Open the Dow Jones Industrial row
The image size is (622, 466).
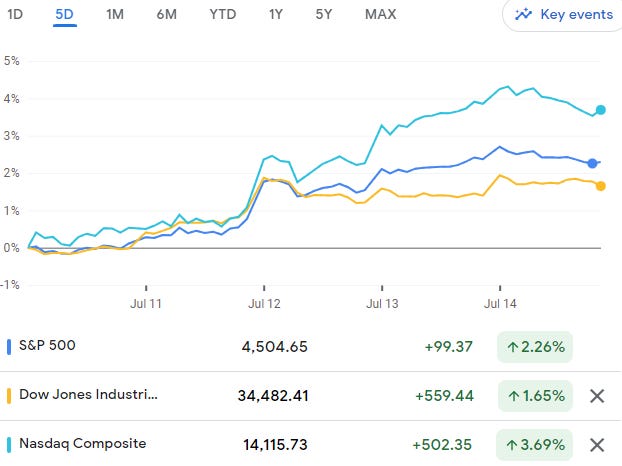pyautogui.click(x=311, y=396)
